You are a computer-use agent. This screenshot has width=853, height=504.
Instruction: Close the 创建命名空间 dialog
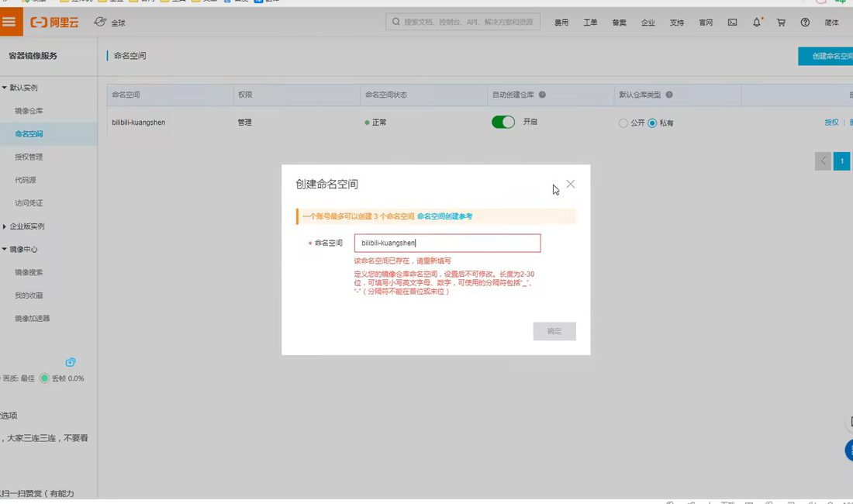point(570,185)
